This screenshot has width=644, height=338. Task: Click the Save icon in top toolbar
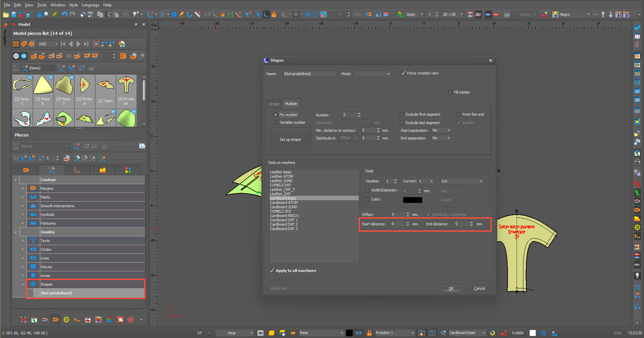(14, 14)
